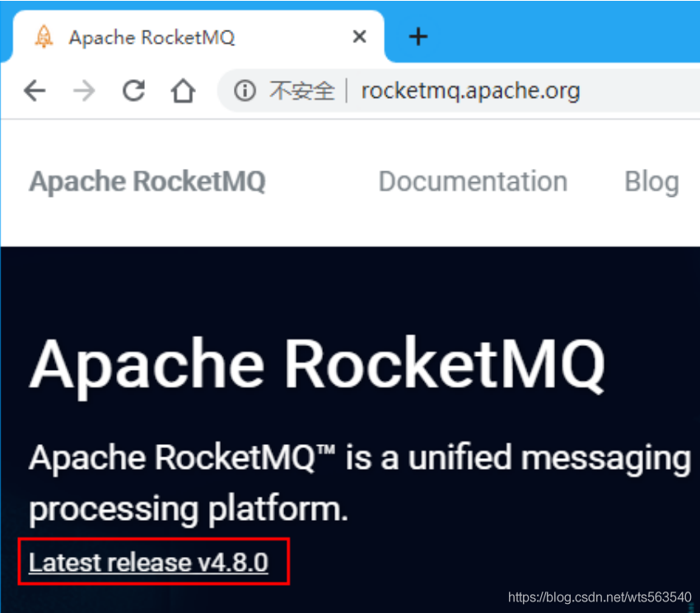Click the browser back arrow
700x613 pixels.
35,91
